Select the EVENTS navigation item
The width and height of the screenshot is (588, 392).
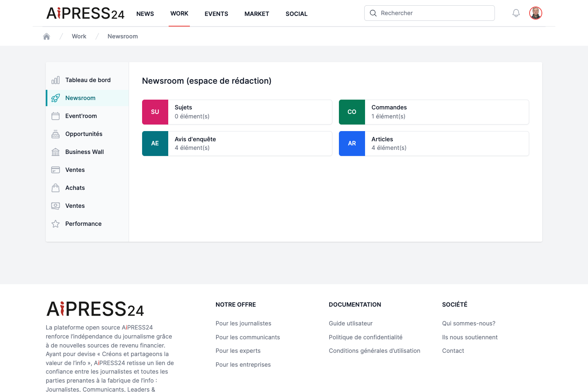pyautogui.click(x=216, y=14)
